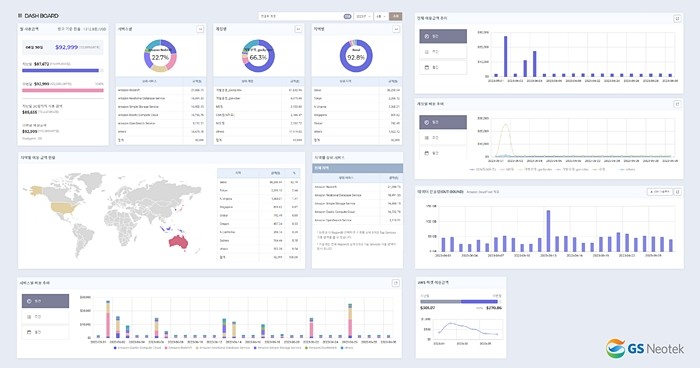Click the brown search button in top filter bar
700x368 pixels.
pos(396,16)
